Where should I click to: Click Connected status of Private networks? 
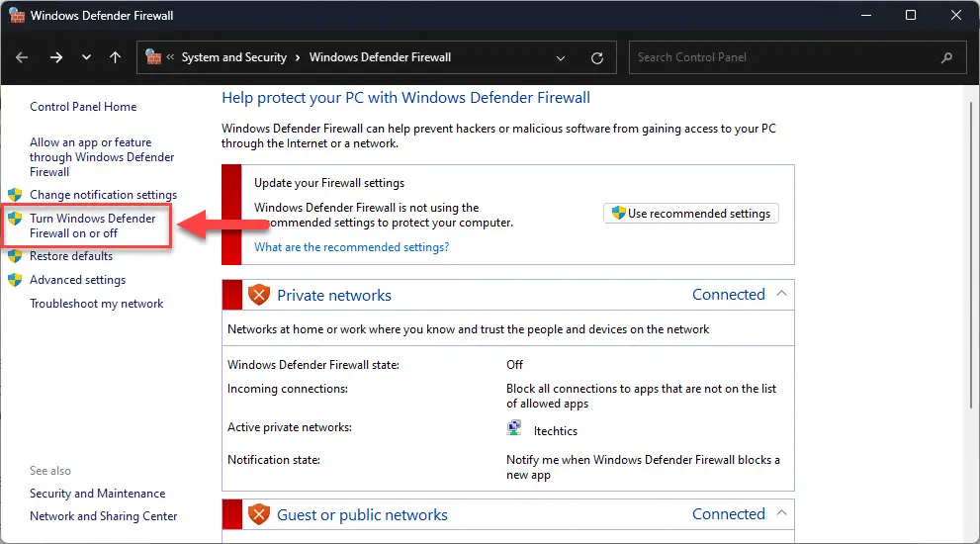pos(728,295)
